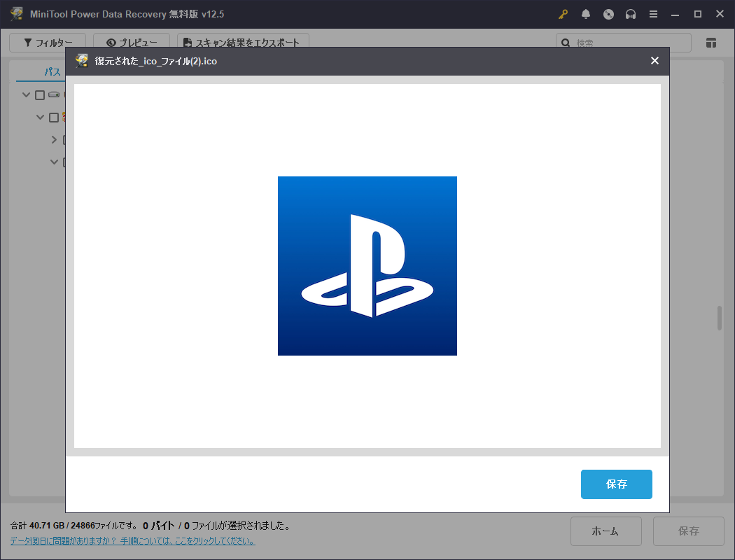
Task: Close the ico preview dialog
Action: (654, 60)
